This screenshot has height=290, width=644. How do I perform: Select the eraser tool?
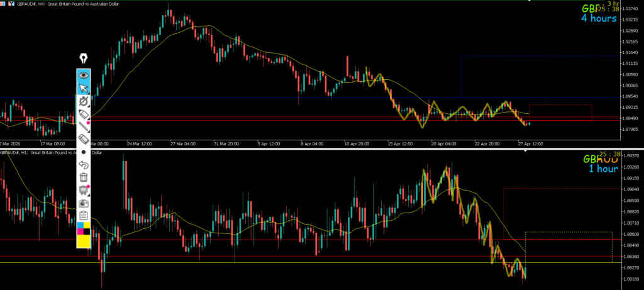coord(84,139)
